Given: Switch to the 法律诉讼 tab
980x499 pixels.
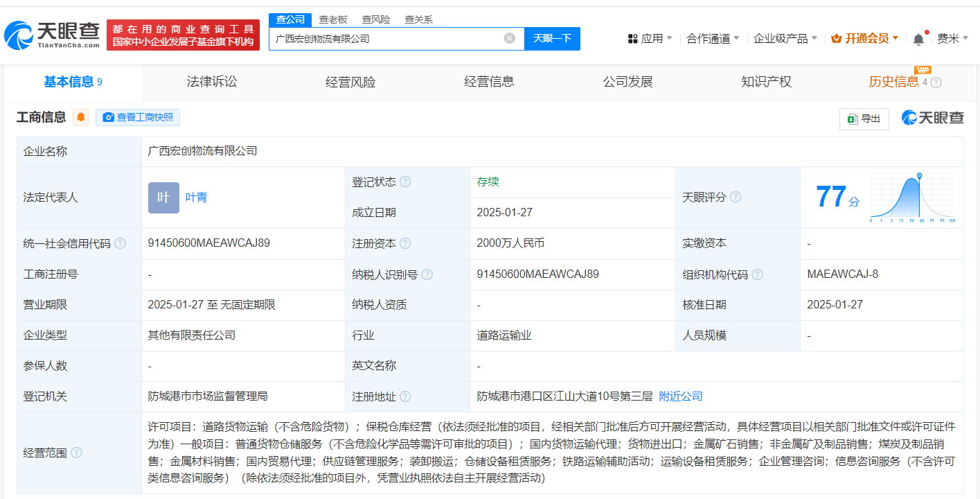Looking at the screenshot, I should (x=212, y=82).
